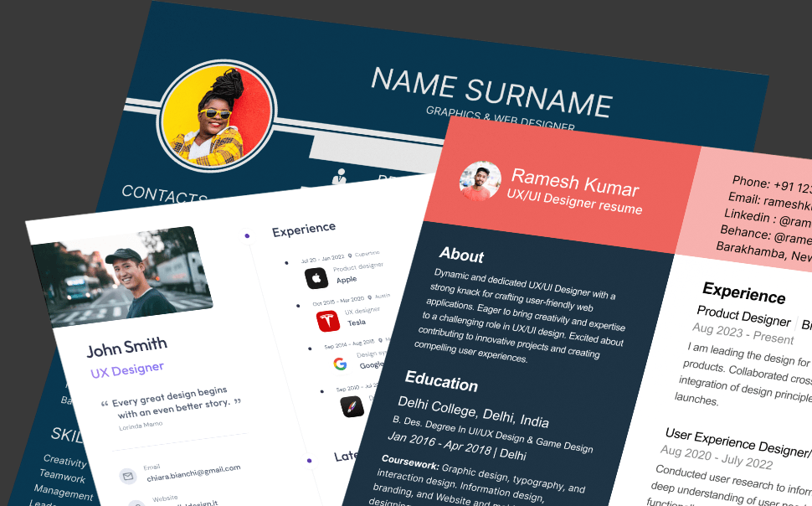Click the Google logo icon

click(x=340, y=364)
